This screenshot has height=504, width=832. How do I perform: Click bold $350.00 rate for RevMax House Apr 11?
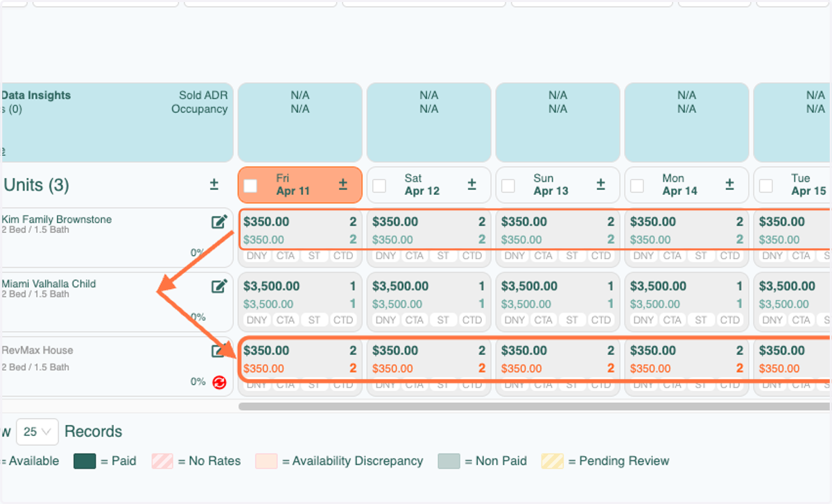(266, 351)
